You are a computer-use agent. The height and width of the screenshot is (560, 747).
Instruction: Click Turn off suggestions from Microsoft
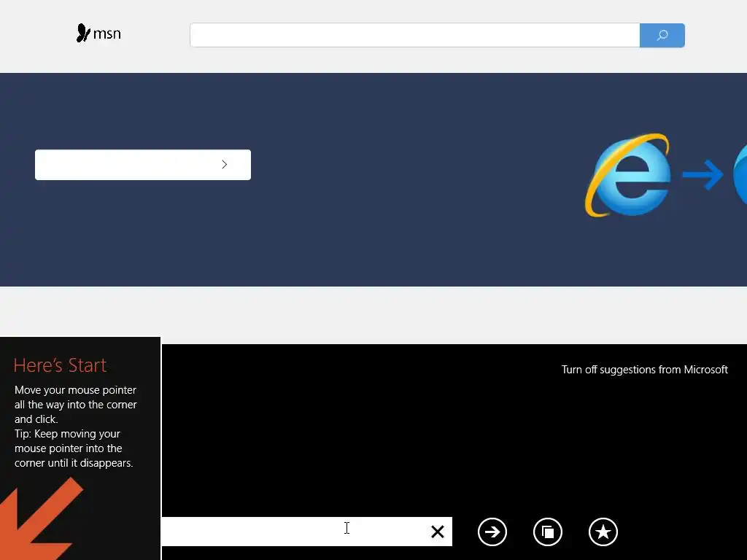pos(645,370)
